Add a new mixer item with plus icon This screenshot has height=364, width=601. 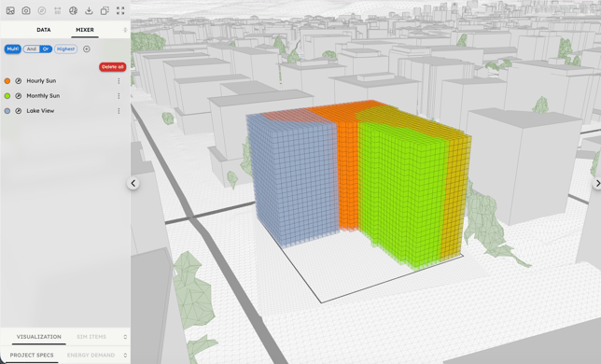pyautogui.click(x=87, y=49)
